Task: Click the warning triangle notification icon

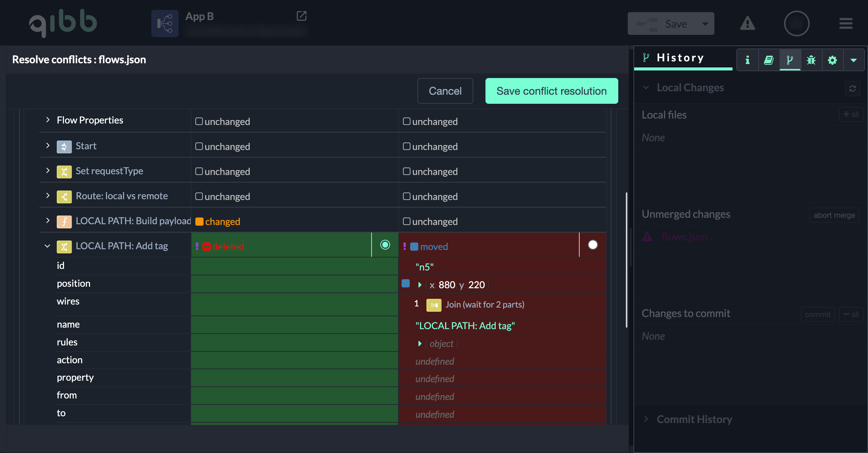Action: [x=747, y=23]
